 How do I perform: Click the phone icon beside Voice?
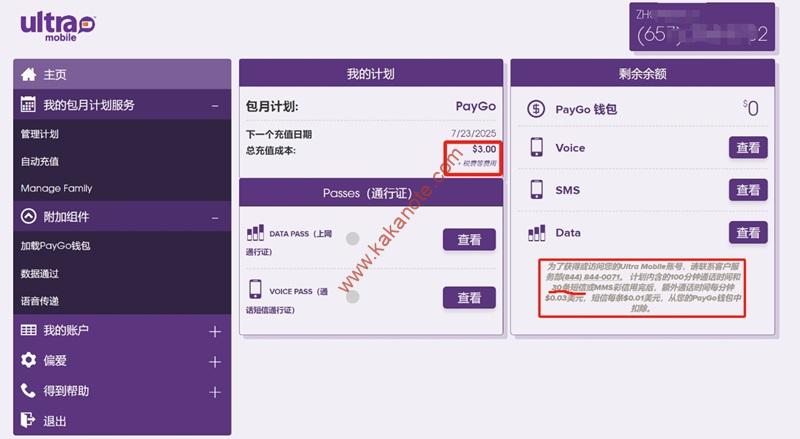[536, 148]
